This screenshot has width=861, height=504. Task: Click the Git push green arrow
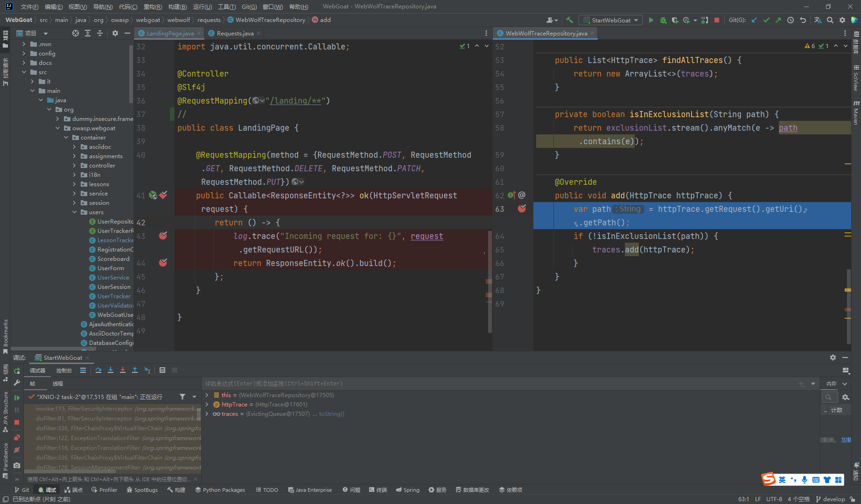pyautogui.click(x=778, y=20)
